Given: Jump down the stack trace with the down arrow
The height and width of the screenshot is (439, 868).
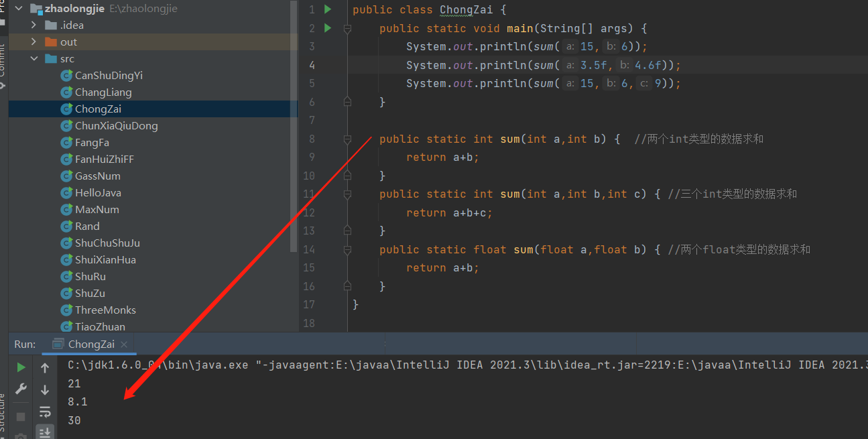Looking at the screenshot, I should [45, 389].
